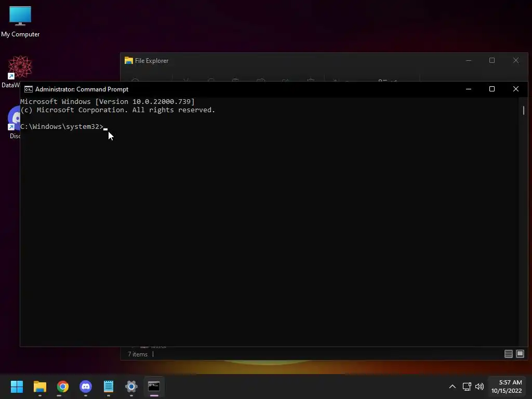Image resolution: width=532 pixels, height=399 pixels.
Task: Close the Command Prompt window
Action: [x=516, y=89]
